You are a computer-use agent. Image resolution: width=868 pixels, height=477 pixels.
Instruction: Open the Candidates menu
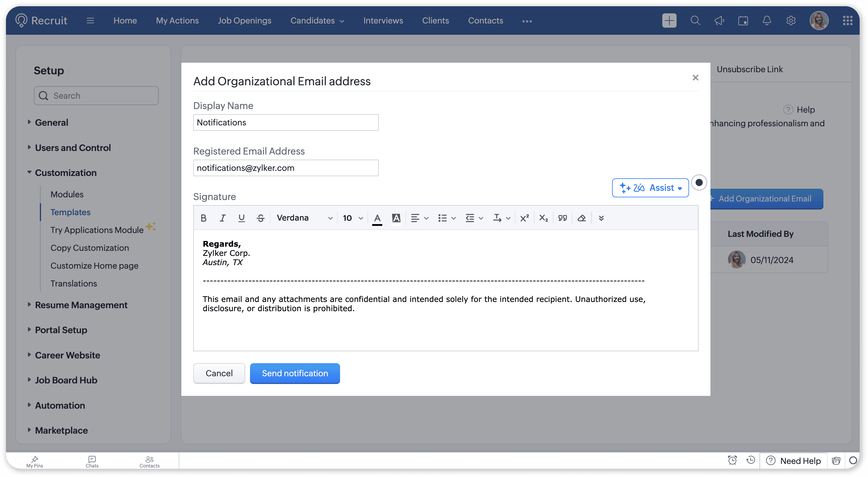tap(317, 21)
